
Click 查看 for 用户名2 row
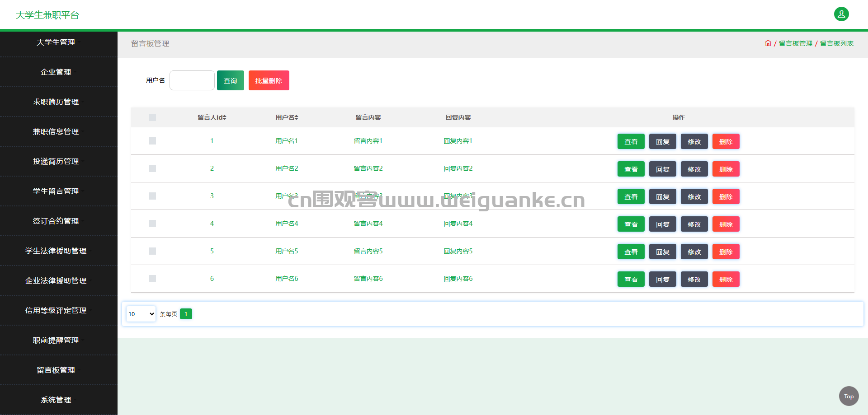[x=631, y=169]
